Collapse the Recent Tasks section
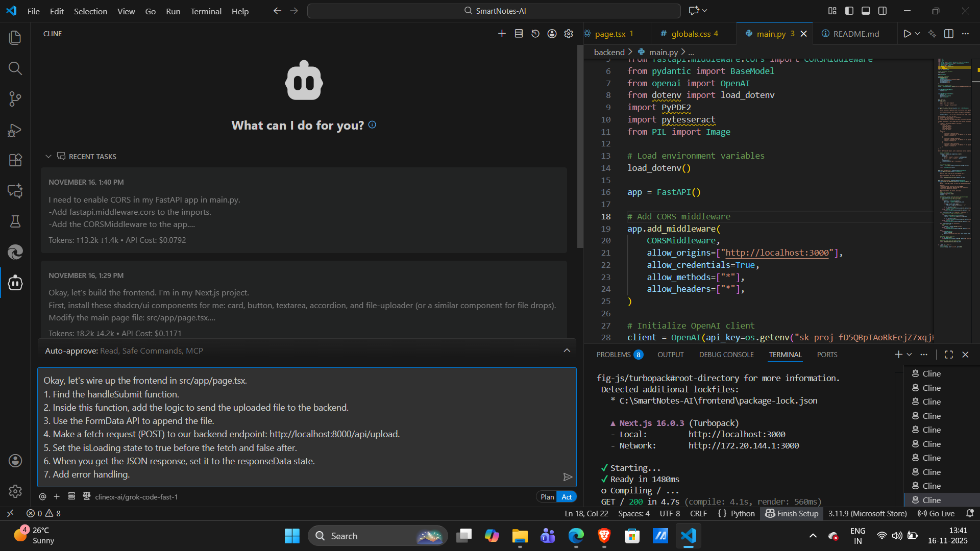980x551 pixels. [x=48, y=157]
